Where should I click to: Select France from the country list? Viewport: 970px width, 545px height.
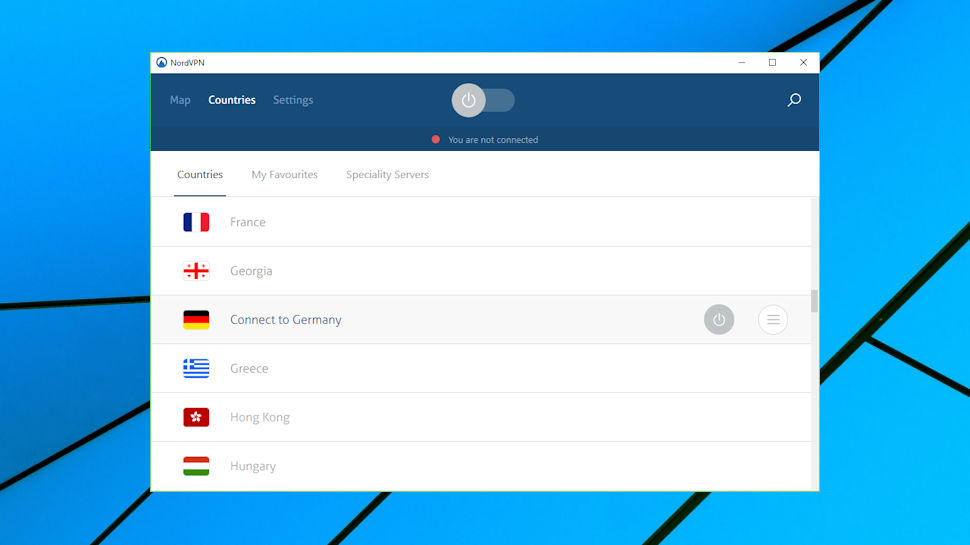(481, 222)
